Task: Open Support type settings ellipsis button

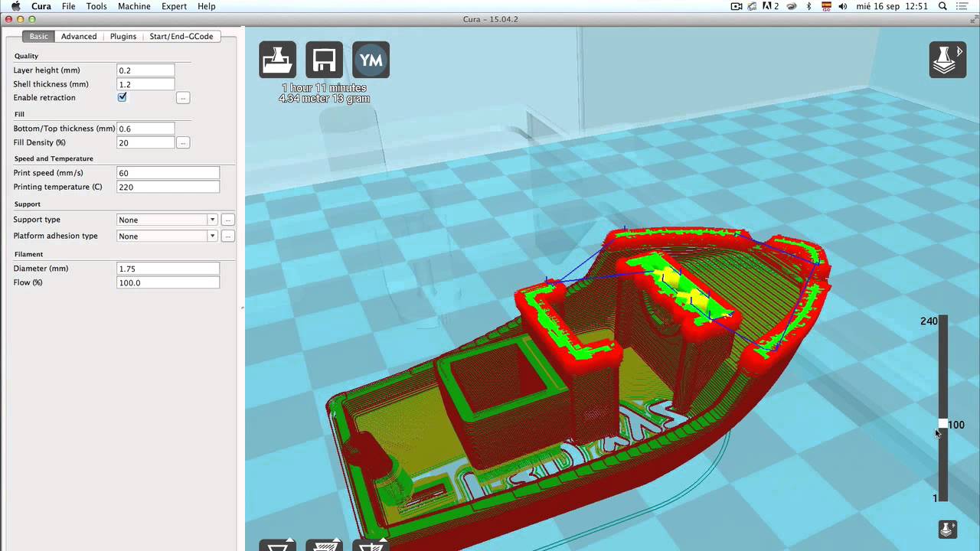Action: pos(227,220)
